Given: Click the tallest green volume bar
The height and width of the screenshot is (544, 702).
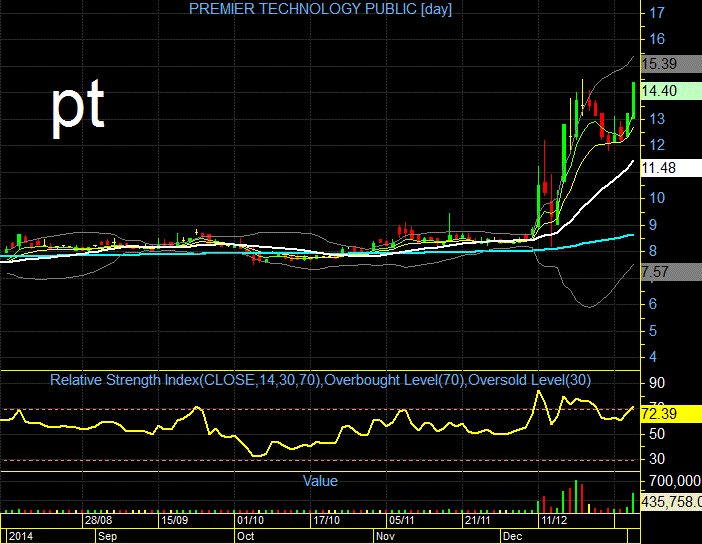Looking at the screenshot, I should pos(576,497).
